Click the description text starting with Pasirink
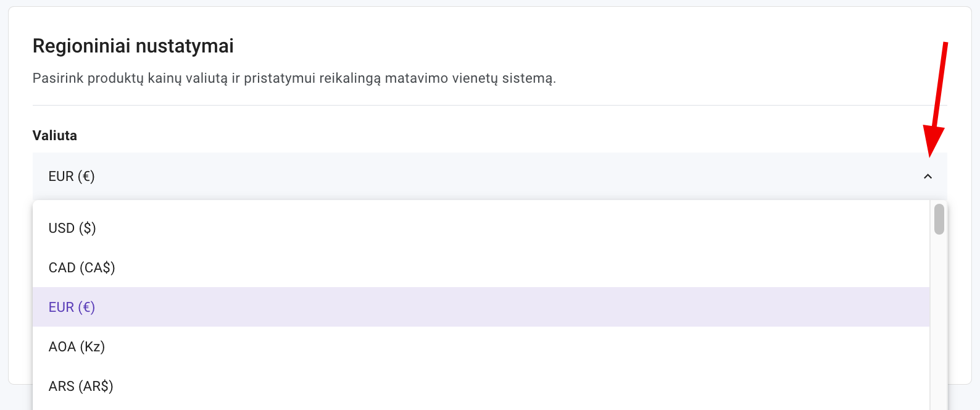Screen dimensions: 980x410 coord(294,78)
